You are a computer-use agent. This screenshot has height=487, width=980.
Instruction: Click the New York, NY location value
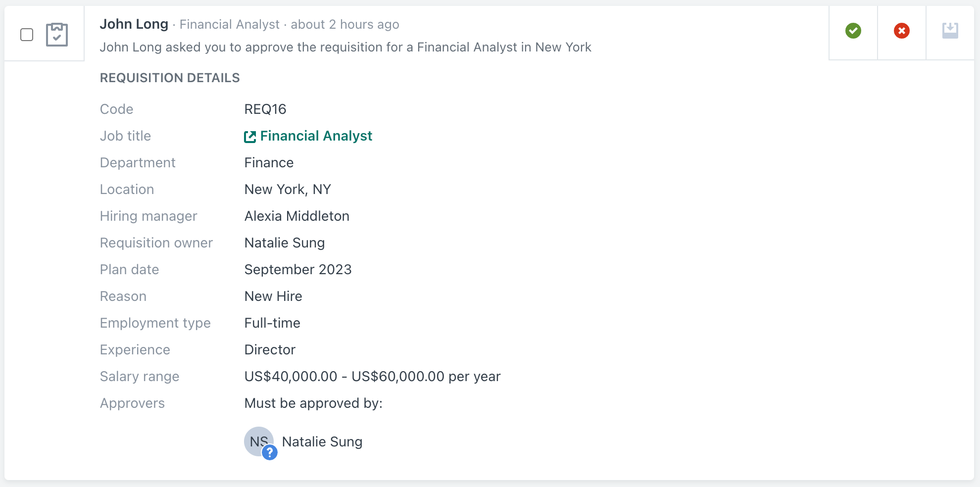pos(287,190)
